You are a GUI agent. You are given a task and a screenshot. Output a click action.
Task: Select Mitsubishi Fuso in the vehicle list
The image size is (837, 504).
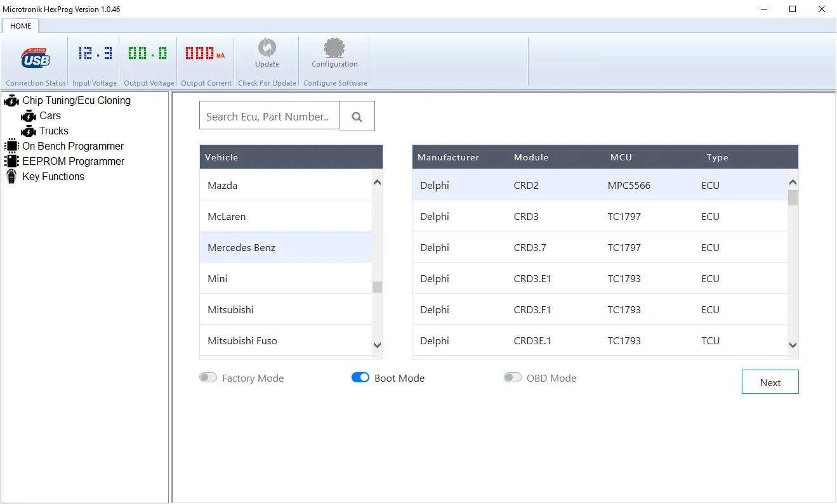(x=286, y=340)
